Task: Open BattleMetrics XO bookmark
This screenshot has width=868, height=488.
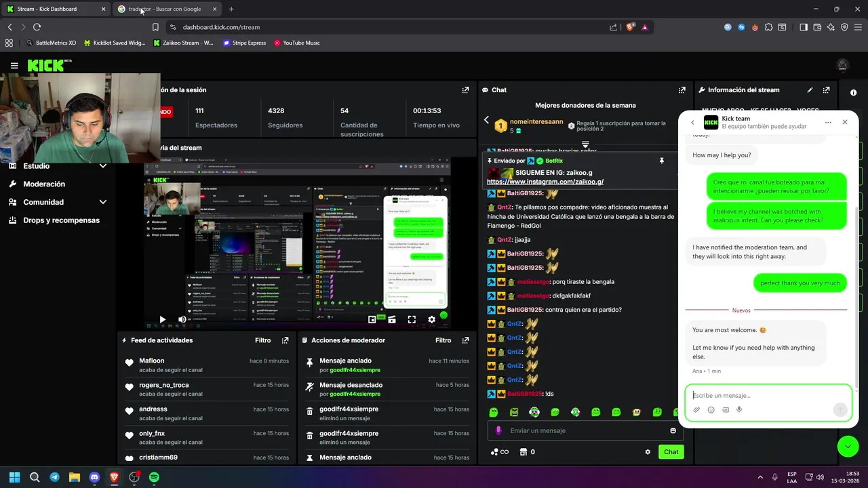Action: (x=50, y=43)
